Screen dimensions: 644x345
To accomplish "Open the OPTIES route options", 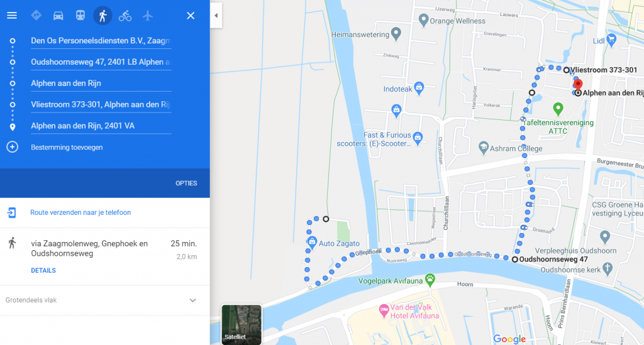I will (186, 183).
